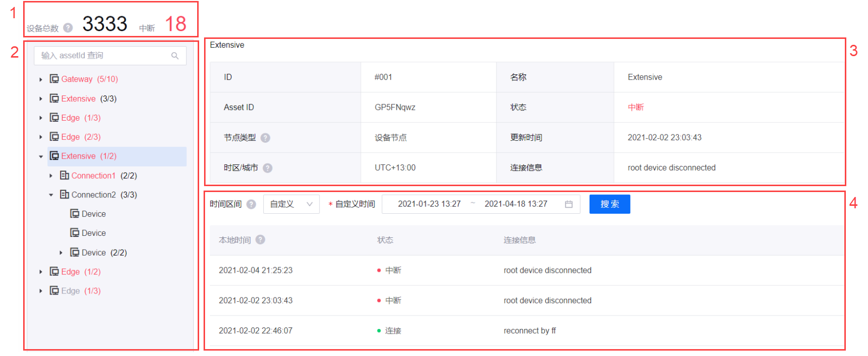Select the Connection2 (3/3) tree item
Screen dimensions: 868x356
(x=104, y=195)
